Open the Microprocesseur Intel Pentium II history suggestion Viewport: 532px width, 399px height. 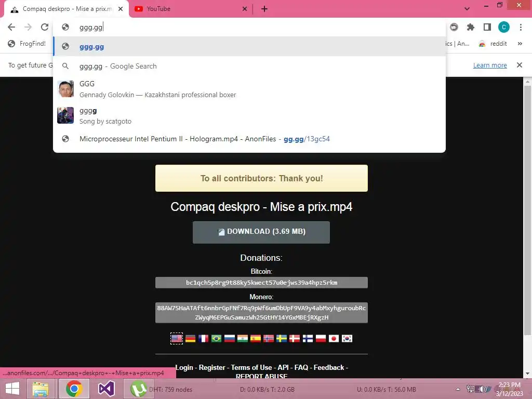click(x=249, y=139)
